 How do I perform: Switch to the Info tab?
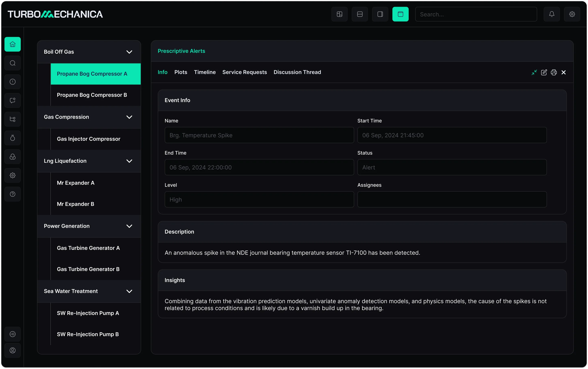click(162, 72)
